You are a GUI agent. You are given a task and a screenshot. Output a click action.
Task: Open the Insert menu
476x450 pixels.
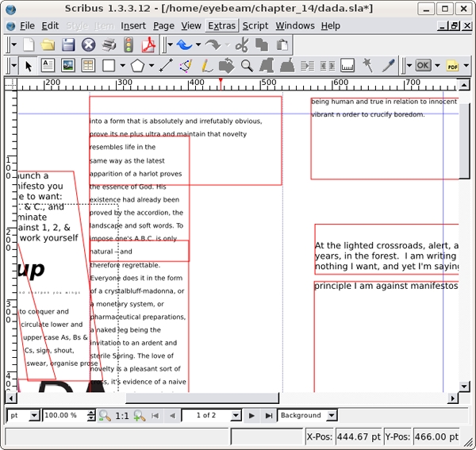point(133,25)
